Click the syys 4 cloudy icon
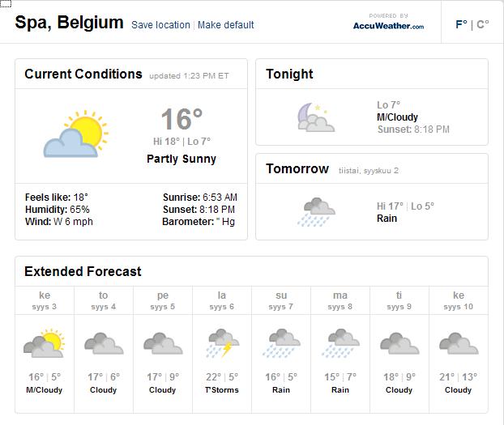 (104, 343)
